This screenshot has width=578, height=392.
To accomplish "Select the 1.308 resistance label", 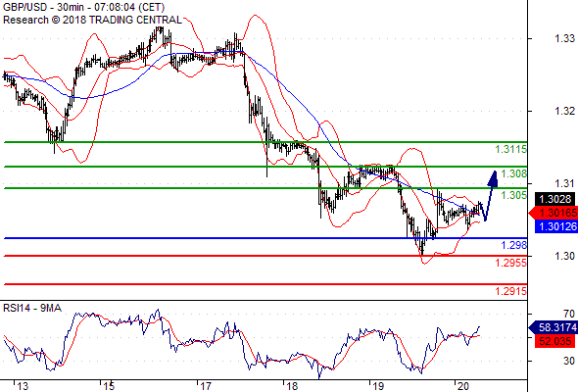I will point(513,173).
